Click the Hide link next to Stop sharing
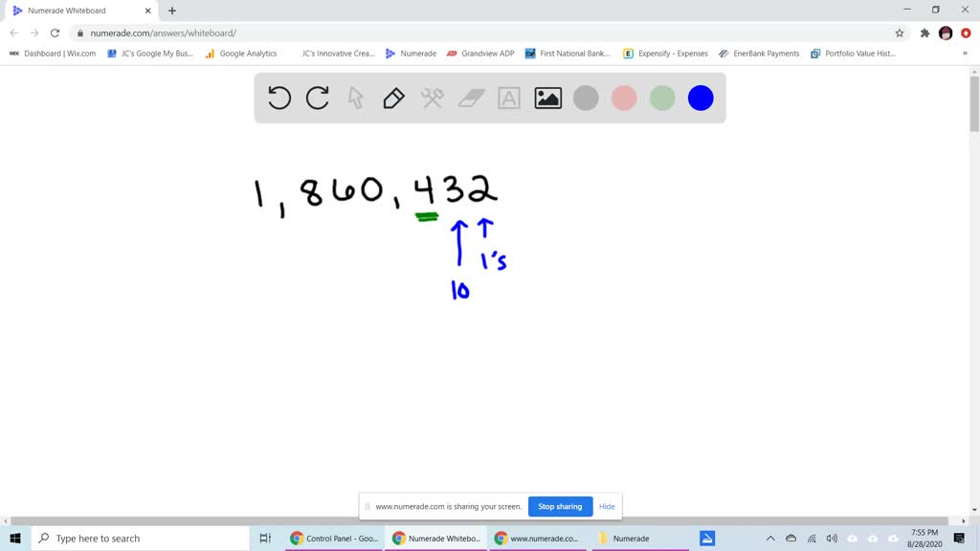The image size is (980, 551). 607,506
